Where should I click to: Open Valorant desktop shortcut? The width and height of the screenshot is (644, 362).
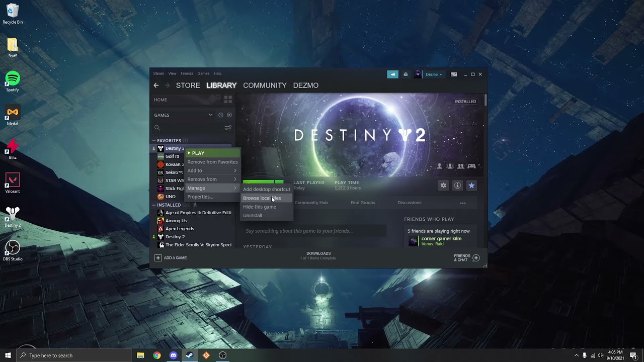13,183
